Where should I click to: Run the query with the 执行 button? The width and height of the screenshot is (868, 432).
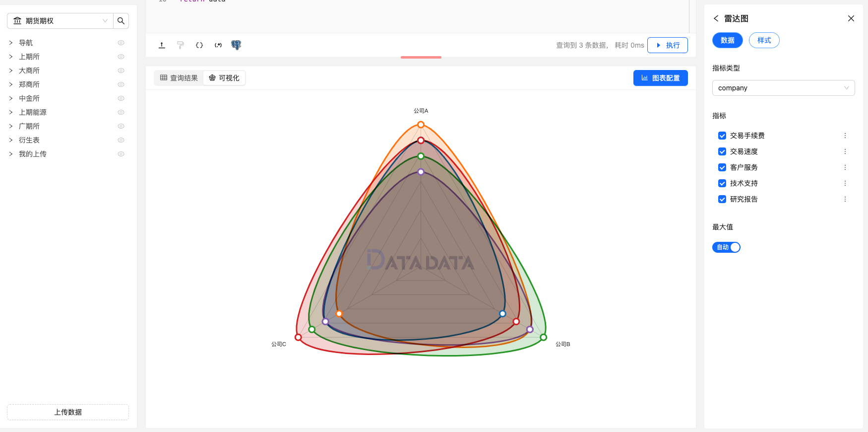click(x=667, y=45)
